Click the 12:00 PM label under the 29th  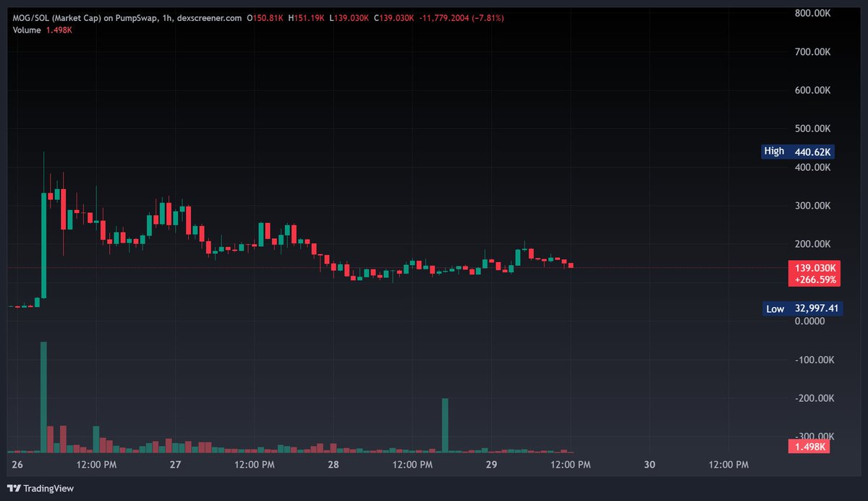[570, 465]
